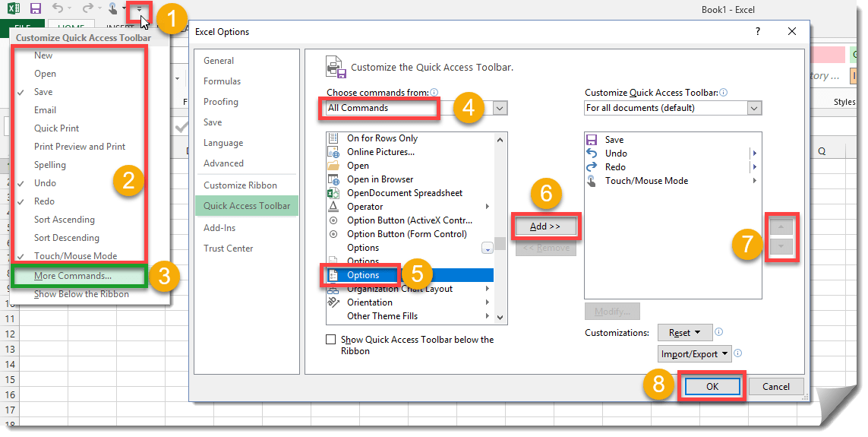The height and width of the screenshot is (437, 868).
Task: Click the Add >> button
Action: pos(545,226)
